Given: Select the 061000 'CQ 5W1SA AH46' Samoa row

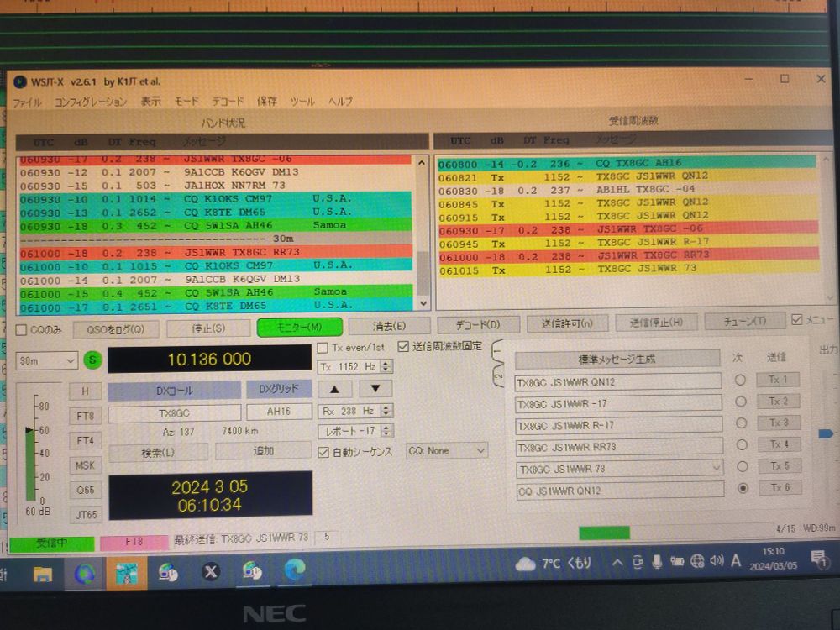Looking at the screenshot, I should 216,293.
